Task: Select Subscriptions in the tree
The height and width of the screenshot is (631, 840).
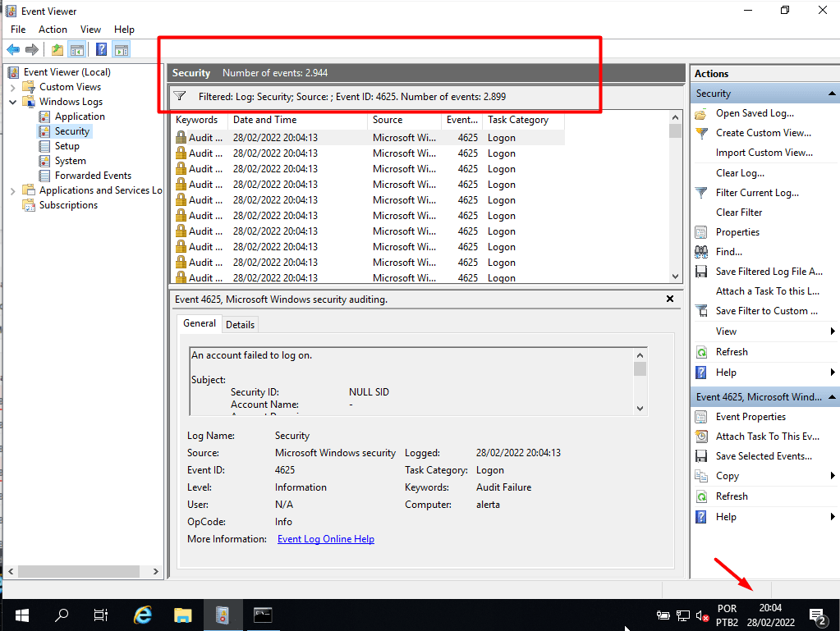Action: click(x=69, y=205)
